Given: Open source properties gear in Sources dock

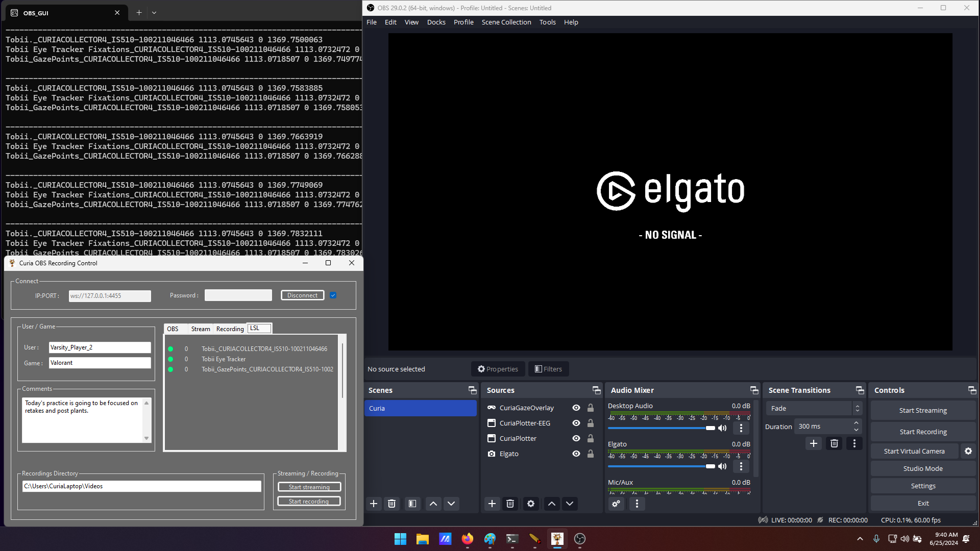Looking at the screenshot, I should click(531, 504).
